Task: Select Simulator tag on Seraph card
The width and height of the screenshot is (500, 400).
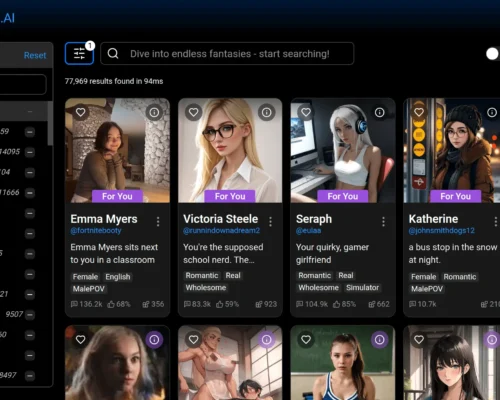Action: point(362,288)
